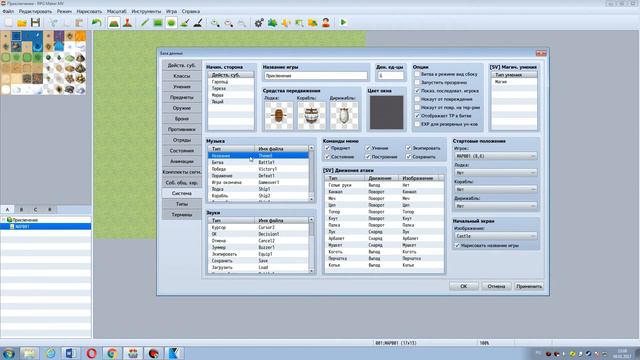This screenshot has height=360, width=640.
Task: Click the Отмена button
Action: tap(496, 286)
